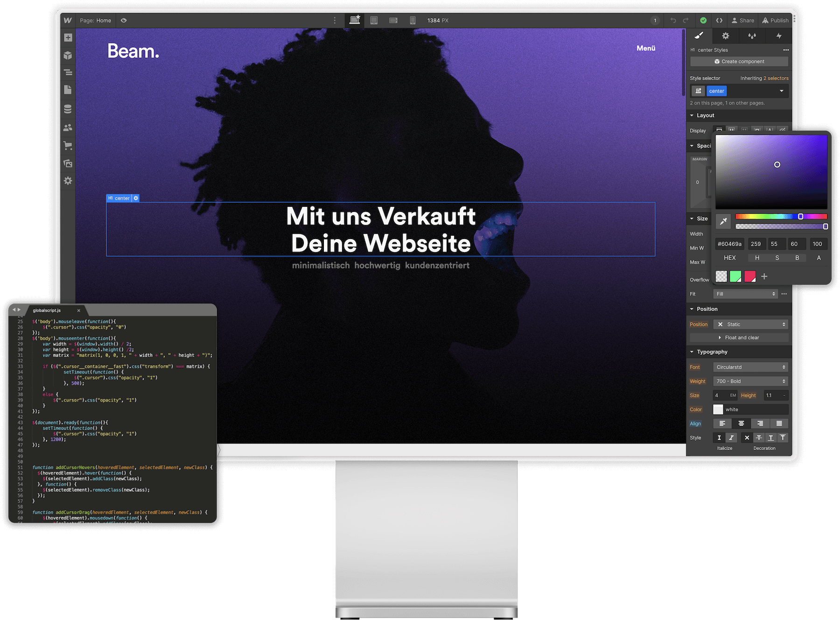
Task: Open the Assets panel icon
Action: [68, 163]
